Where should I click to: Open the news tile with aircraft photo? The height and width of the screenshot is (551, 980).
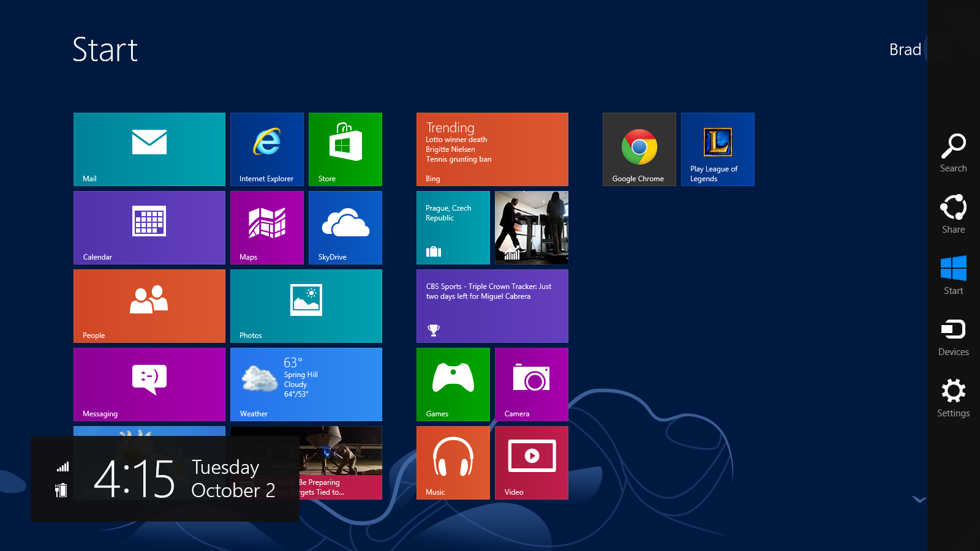pos(341,463)
